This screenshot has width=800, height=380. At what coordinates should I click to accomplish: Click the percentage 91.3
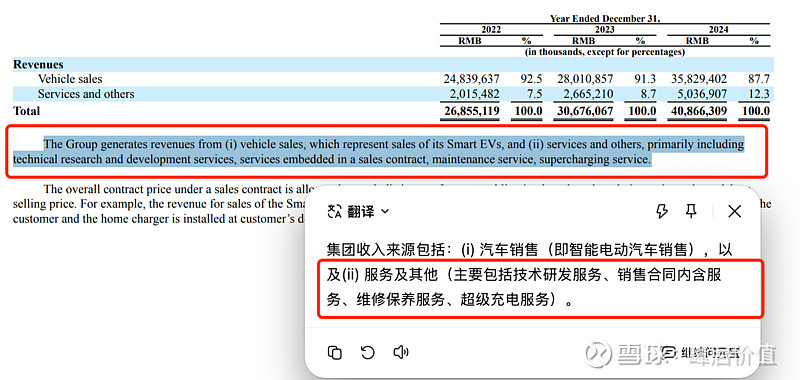646,79
